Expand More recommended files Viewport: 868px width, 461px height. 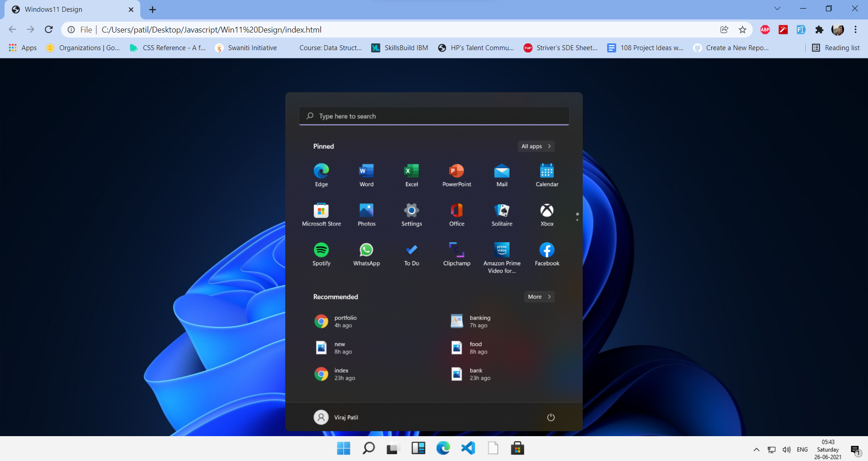[538, 296]
